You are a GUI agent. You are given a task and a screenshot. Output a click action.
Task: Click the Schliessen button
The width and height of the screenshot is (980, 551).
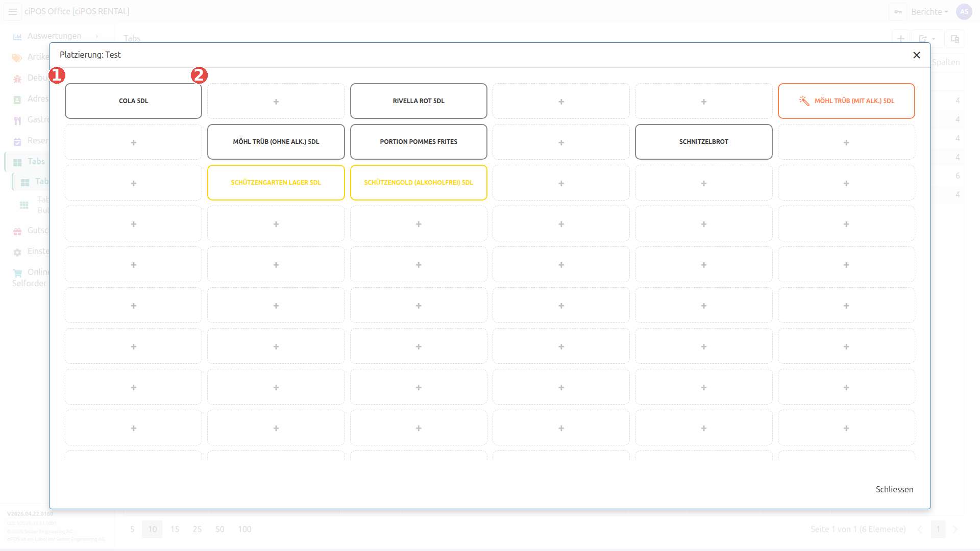894,489
